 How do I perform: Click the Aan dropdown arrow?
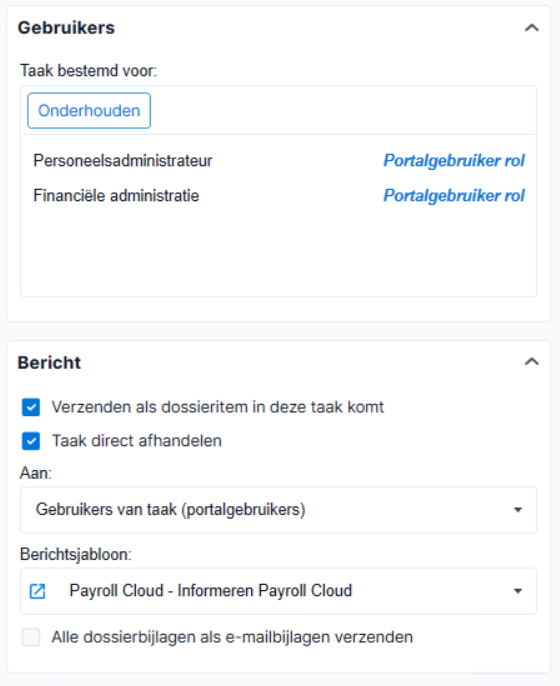coord(518,510)
